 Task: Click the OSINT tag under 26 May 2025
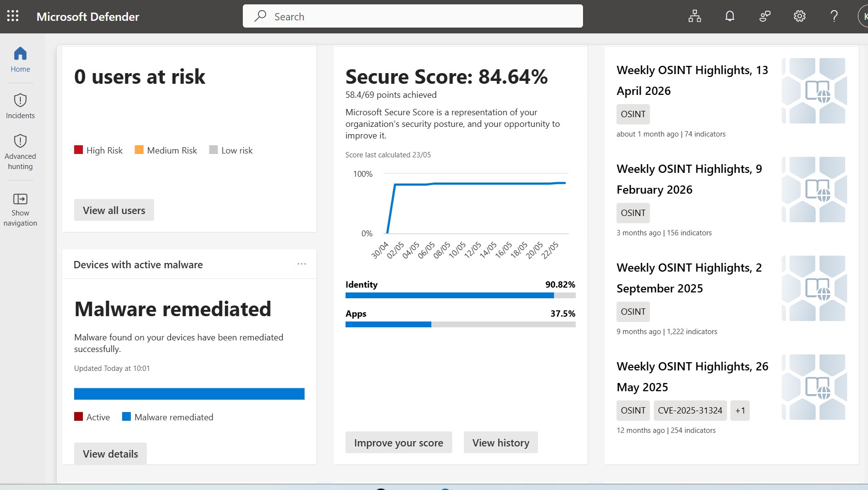point(633,411)
